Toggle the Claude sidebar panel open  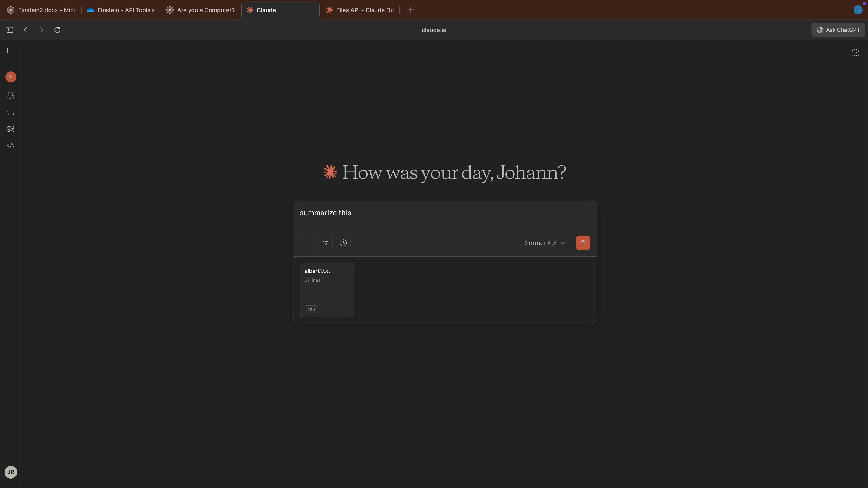(x=11, y=51)
